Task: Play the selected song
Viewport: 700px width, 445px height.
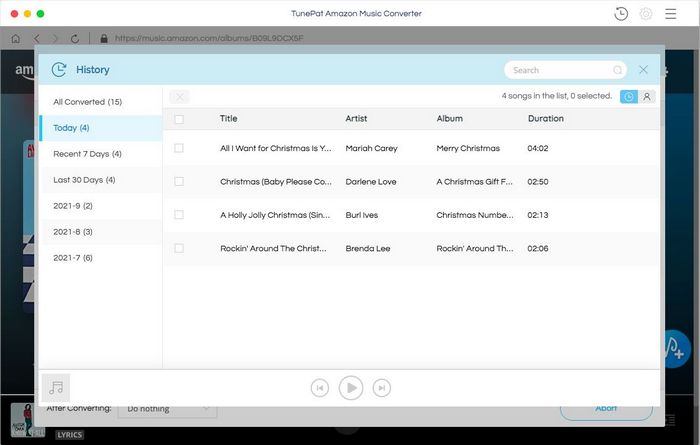Action: (351, 388)
